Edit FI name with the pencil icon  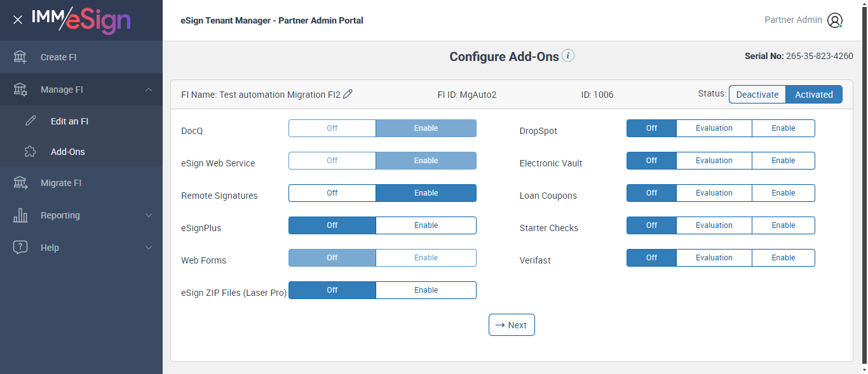348,94
